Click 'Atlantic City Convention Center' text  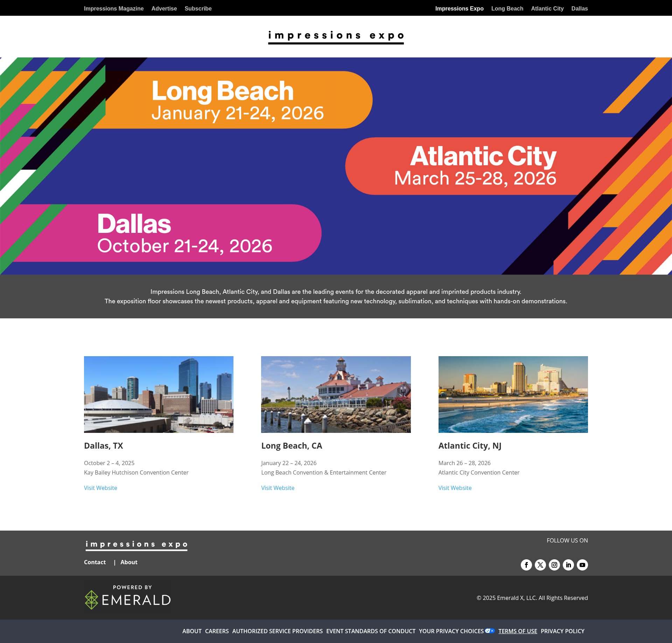479,472
